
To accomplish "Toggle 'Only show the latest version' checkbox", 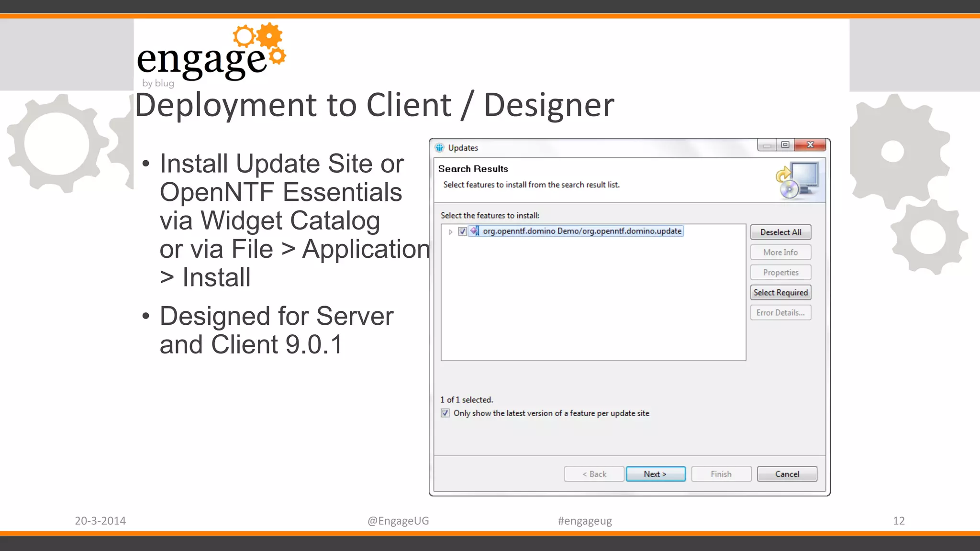I will click(445, 413).
